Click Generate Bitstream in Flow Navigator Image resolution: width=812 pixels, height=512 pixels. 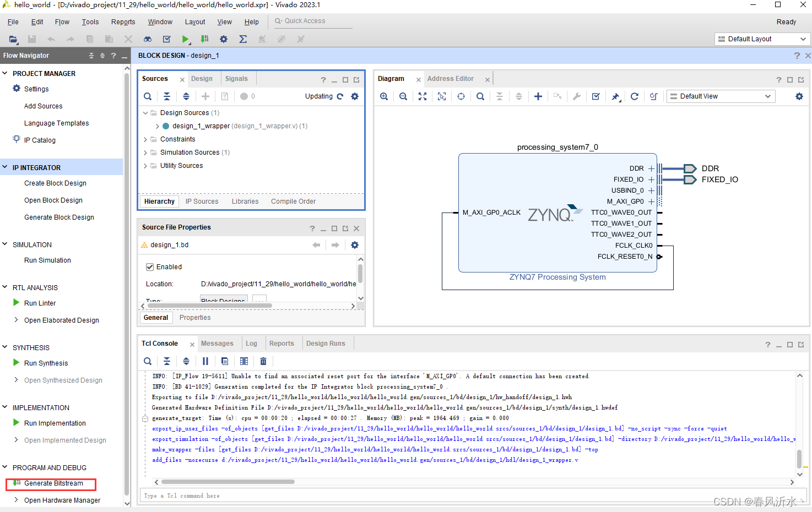coord(53,483)
